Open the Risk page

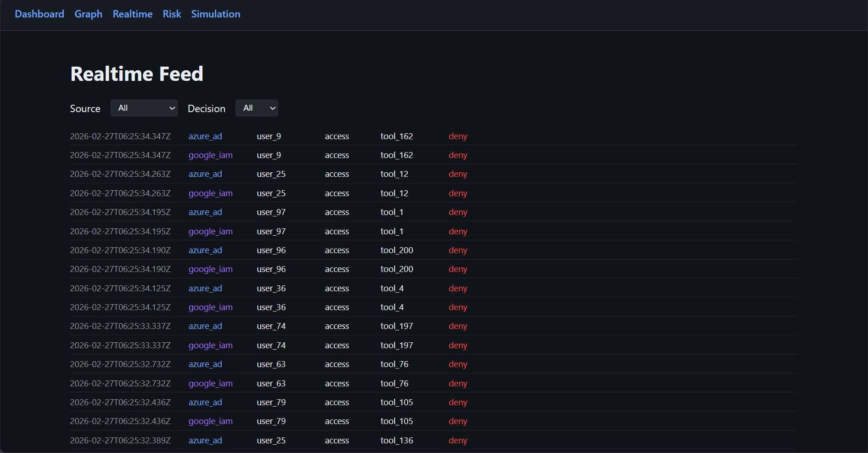[172, 14]
